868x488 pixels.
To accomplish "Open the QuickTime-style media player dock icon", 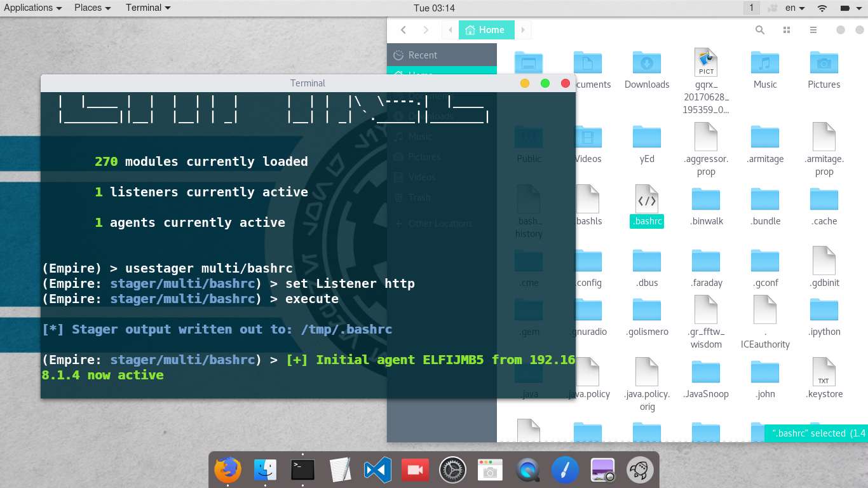I will click(527, 470).
